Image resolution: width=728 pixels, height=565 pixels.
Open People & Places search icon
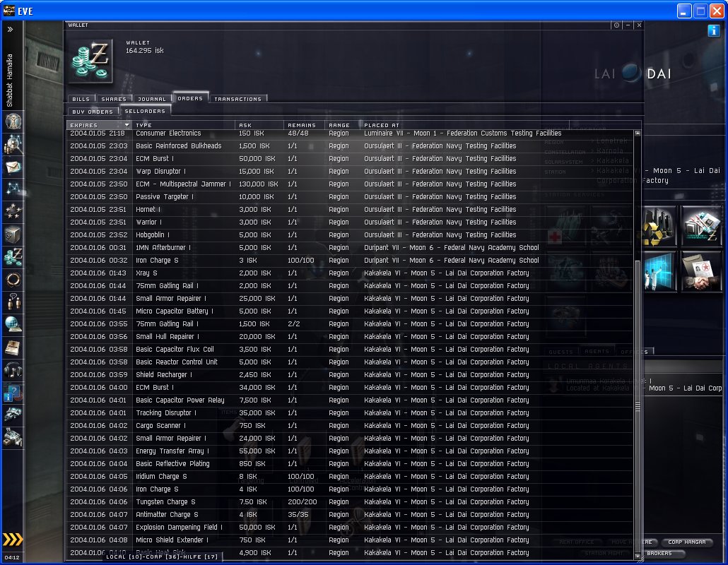[13, 144]
